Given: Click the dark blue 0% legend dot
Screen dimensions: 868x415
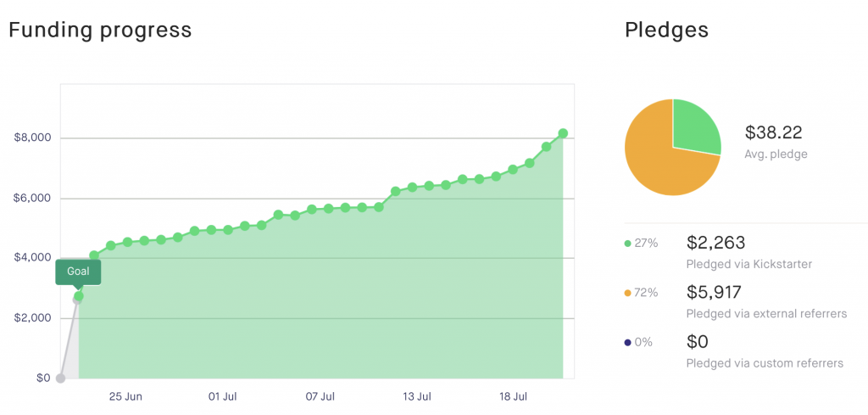Looking at the screenshot, I should tap(627, 342).
